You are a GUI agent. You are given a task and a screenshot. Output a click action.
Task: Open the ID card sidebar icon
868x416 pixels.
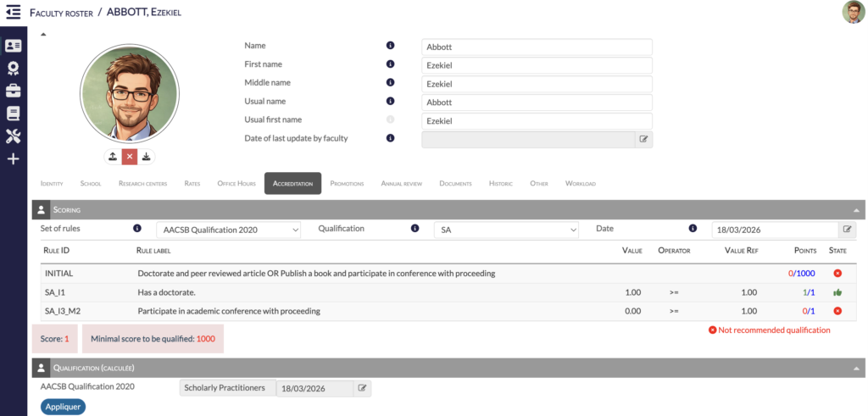click(13, 46)
